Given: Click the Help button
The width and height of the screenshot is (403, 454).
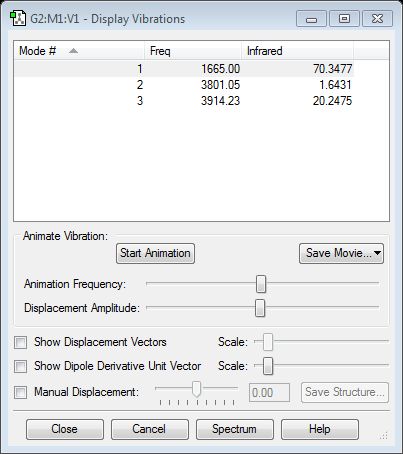Looking at the screenshot, I should click(320, 429).
